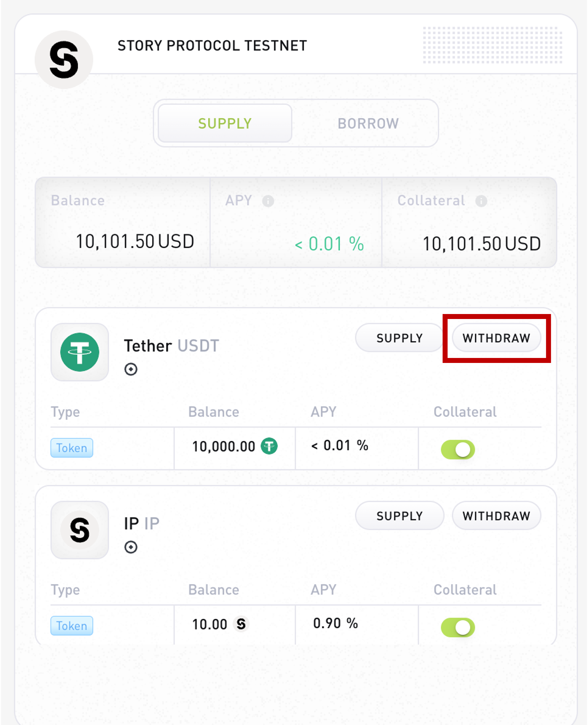The width and height of the screenshot is (588, 725).
Task: Click the large Tether USDT token icon
Action: (80, 352)
